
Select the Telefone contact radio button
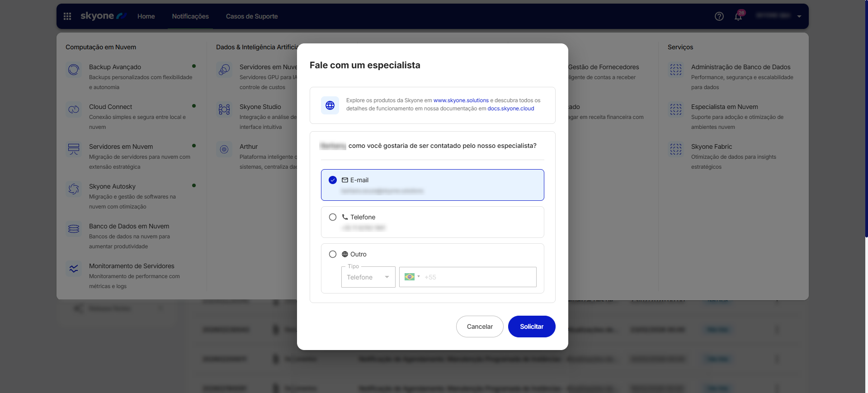[x=333, y=217]
